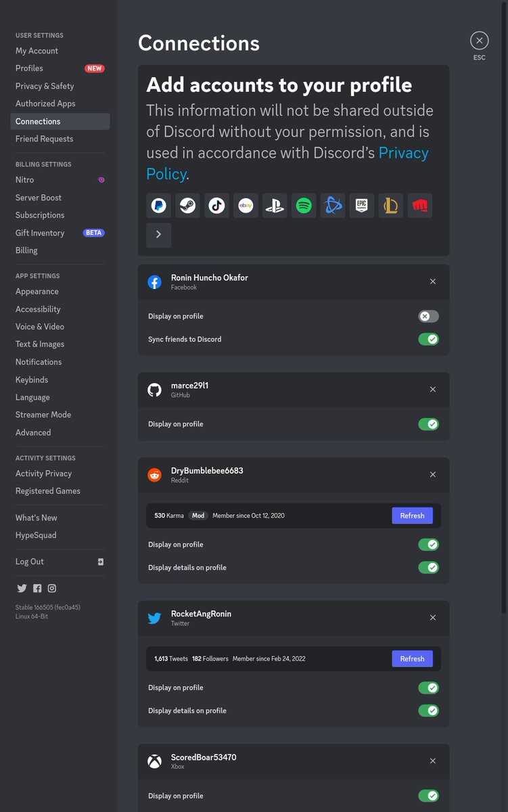Click the Log Out arrow icon

point(101,562)
